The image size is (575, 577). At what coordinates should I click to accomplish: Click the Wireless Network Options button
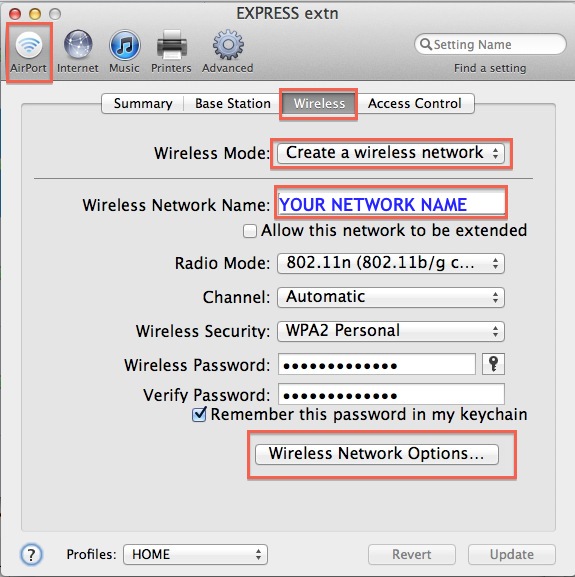coord(377,454)
